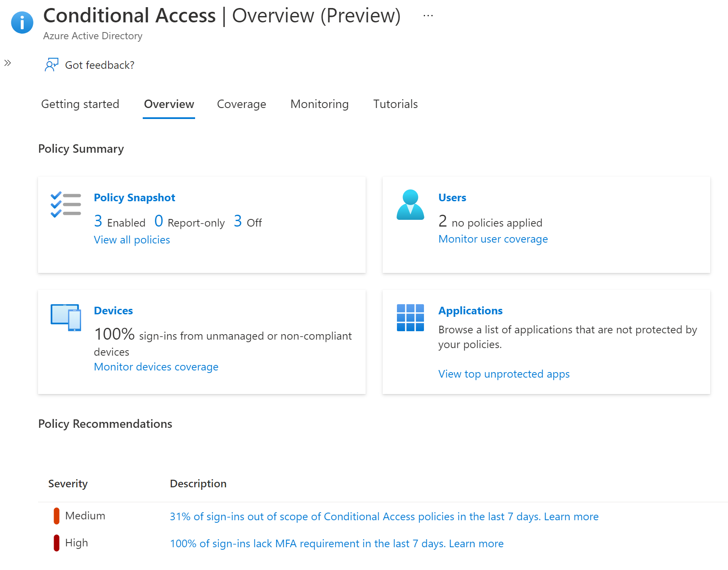Image resolution: width=728 pixels, height=570 pixels.
Task: Follow the Monitor devices coverage link
Action: 156,367
